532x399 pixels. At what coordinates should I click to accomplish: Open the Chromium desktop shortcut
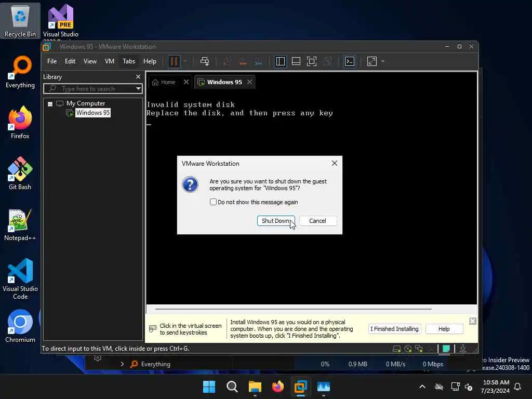pos(20,326)
